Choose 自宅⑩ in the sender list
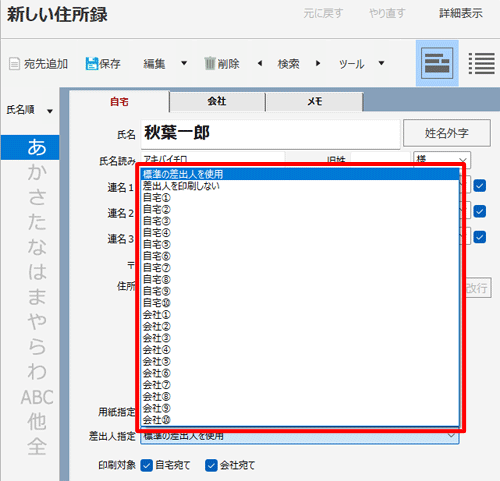The height and width of the screenshot is (481, 500). coord(300,303)
